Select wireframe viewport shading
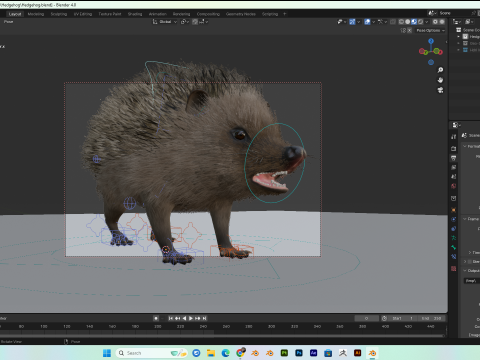Image resolution: width=480 pixels, height=360 pixels. [x=401, y=22]
